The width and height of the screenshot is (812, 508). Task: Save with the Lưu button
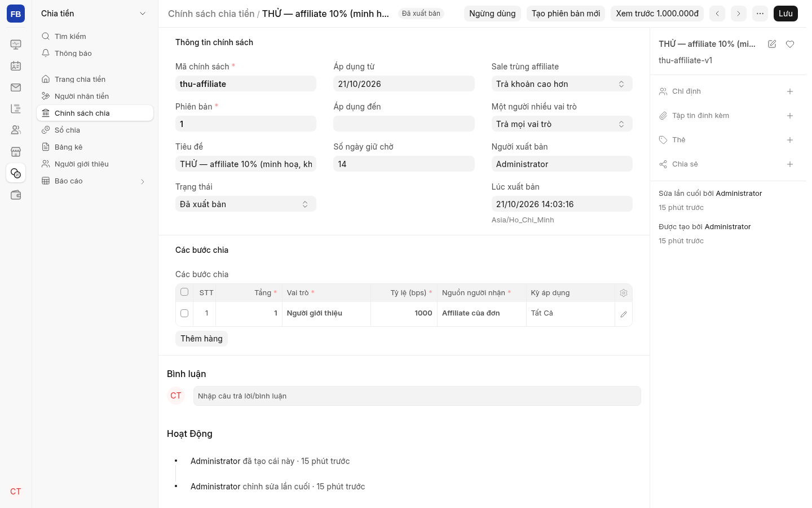pos(785,14)
